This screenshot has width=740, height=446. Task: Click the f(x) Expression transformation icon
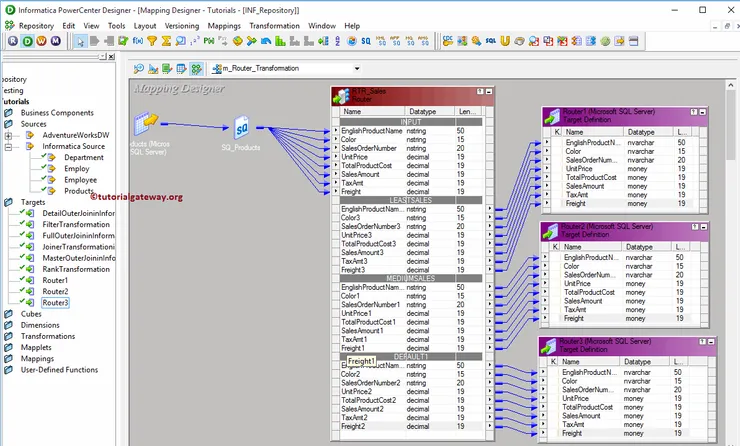tap(138, 41)
